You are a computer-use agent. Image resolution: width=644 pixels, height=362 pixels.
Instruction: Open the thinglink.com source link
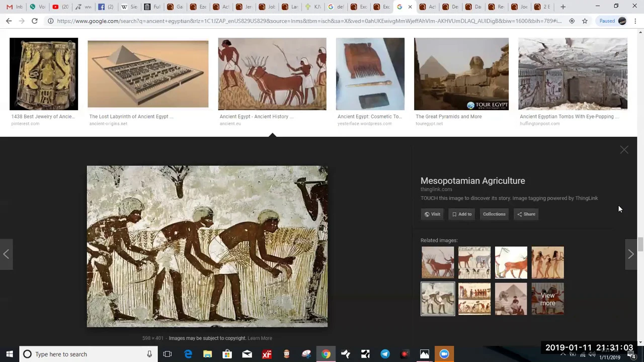(x=436, y=190)
